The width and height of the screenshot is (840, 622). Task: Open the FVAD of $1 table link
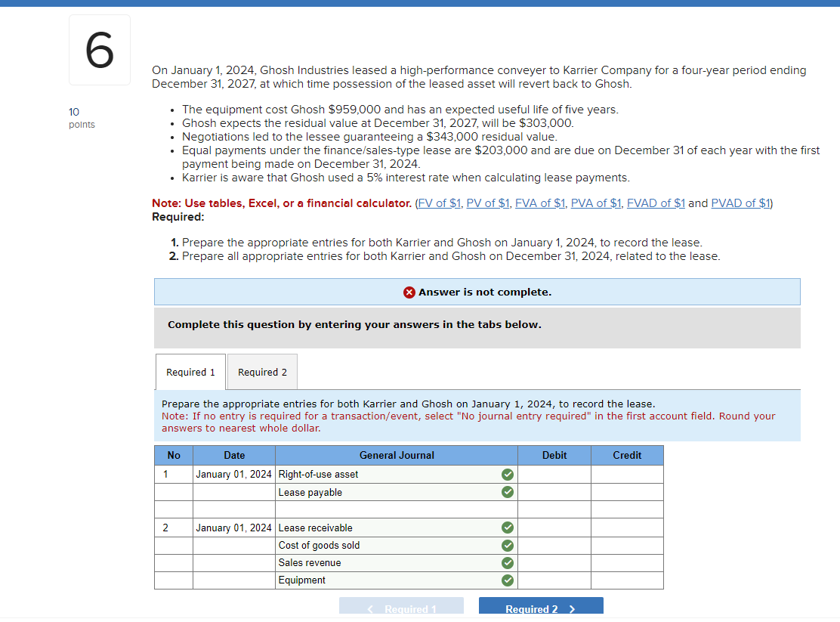tap(656, 203)
